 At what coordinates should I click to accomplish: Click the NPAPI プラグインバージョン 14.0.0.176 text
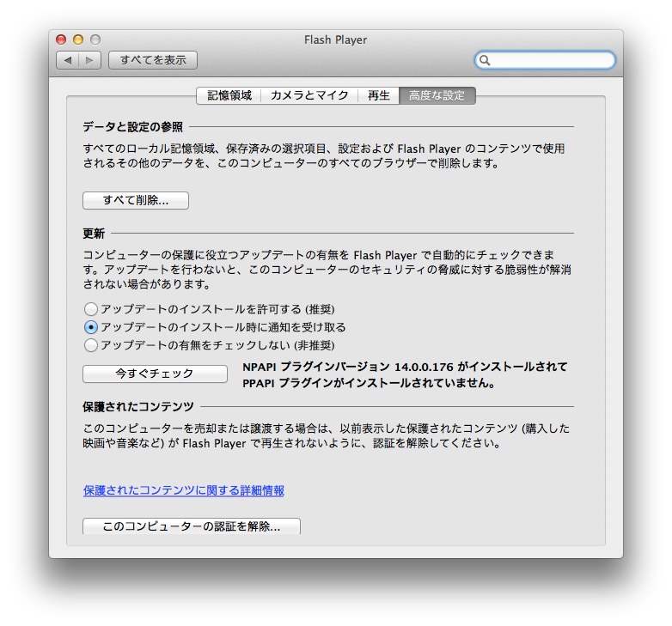[405, 367]
